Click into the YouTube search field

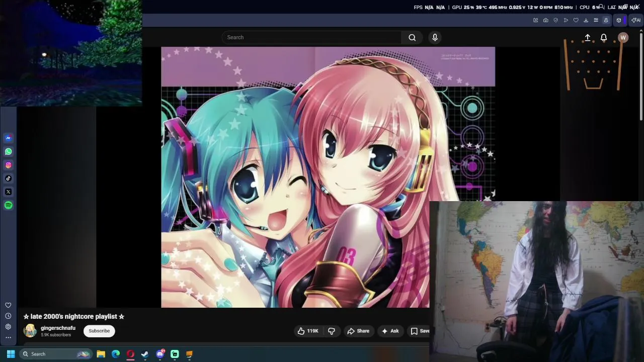click(311, 37)
